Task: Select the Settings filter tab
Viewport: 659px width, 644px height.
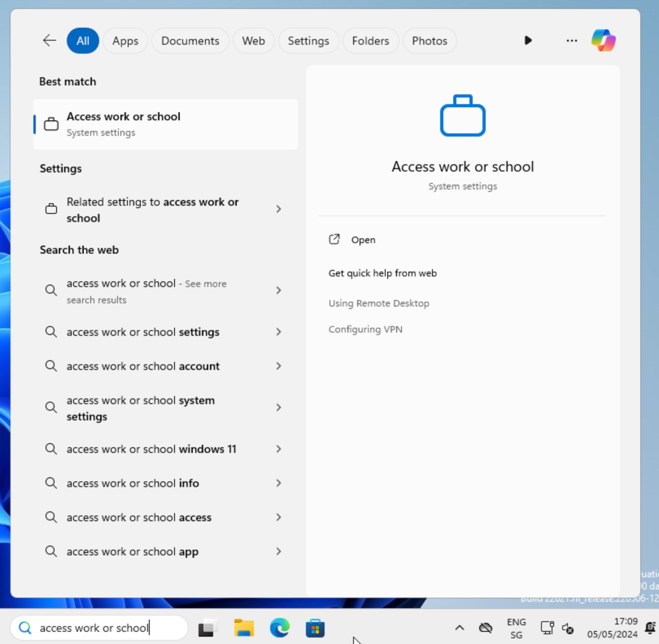Action: [x=308, y=41]
